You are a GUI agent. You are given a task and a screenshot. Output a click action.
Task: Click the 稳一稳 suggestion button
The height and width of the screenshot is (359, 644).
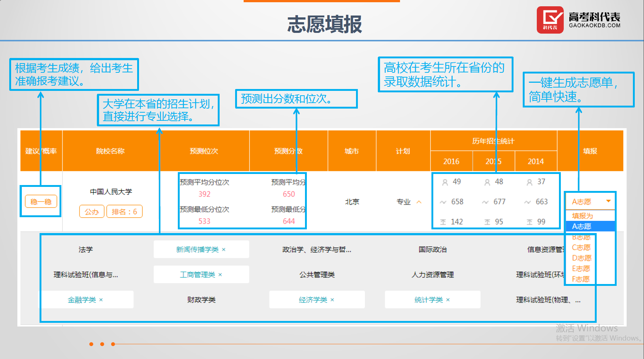coord(41,202)
